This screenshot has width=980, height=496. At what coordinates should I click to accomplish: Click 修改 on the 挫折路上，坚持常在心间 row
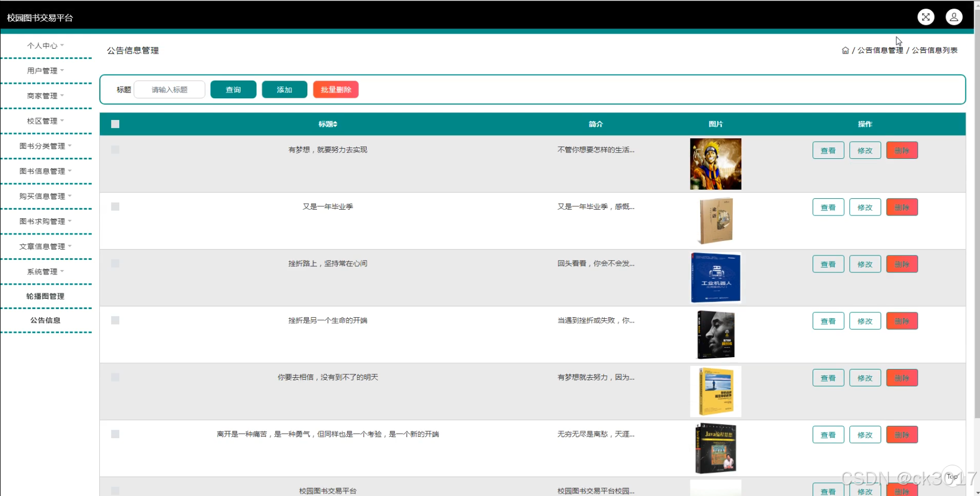[x=864, y=264]
